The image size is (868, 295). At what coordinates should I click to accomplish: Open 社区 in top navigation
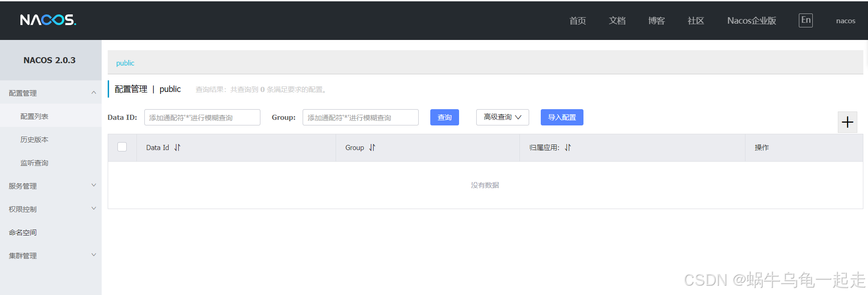click(696, 20)
